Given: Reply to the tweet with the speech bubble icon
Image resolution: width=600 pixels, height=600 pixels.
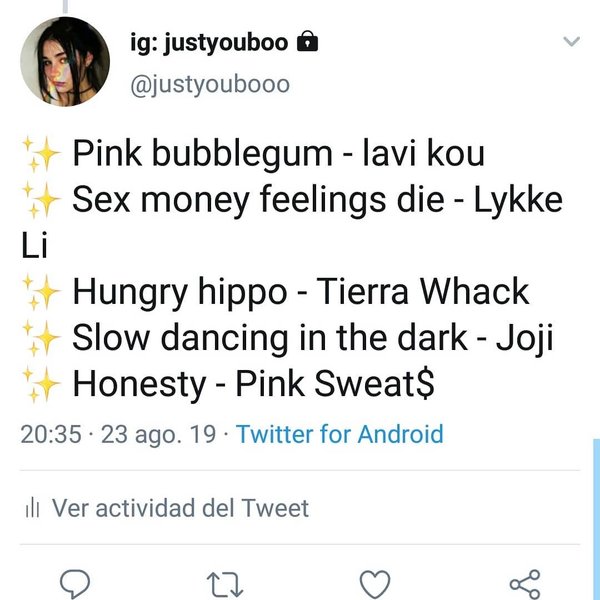Looking at the screenshot, I should [77, 582].
